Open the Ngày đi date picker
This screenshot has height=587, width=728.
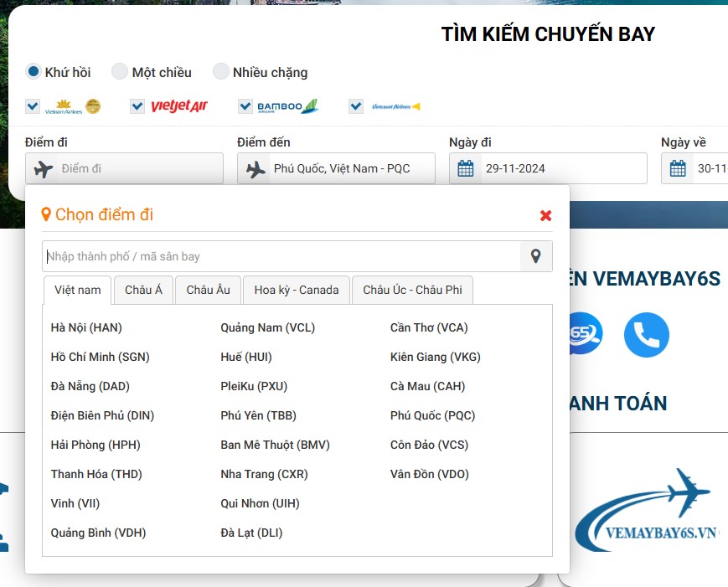553,168
